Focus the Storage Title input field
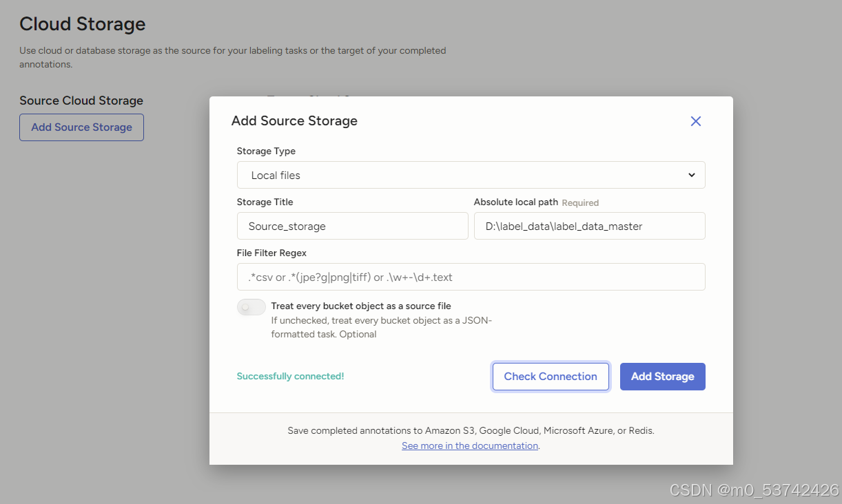The width and height of the screenshot is (842, 504). tap(352, 226)
